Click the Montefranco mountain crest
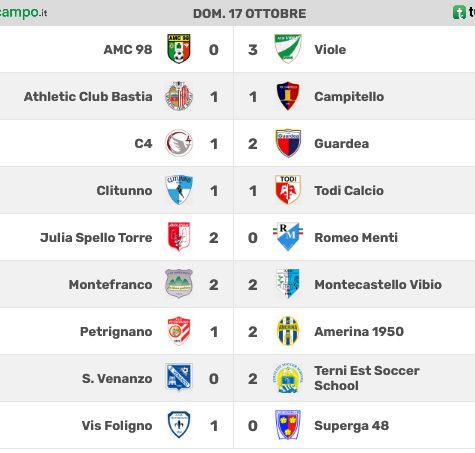This screenshot has width=475, height=453. (179, 284)
